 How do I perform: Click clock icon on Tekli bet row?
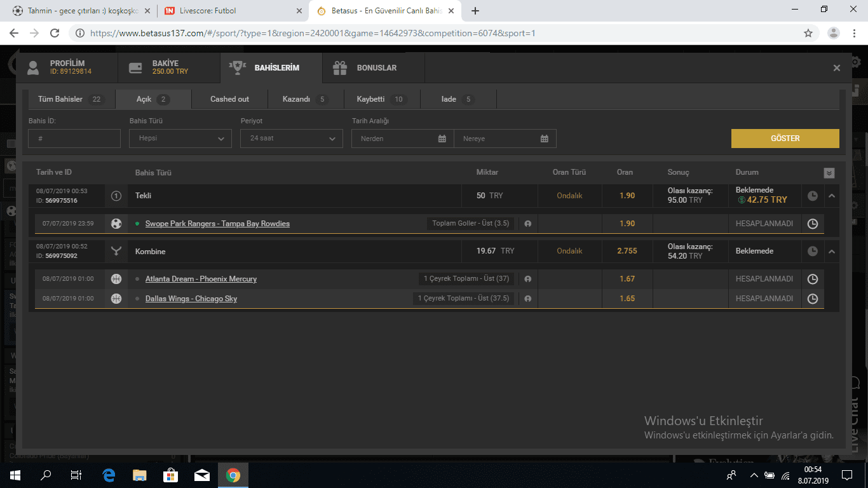click(813, 196)
